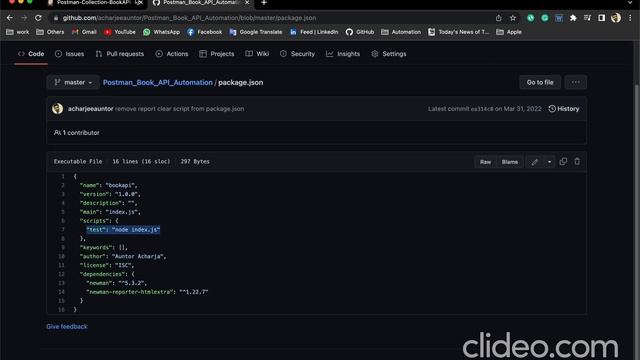Open a new tab with the plus button
Image resolution: width=640 pixels, height=360 pixels.
(x=264, y=3)
